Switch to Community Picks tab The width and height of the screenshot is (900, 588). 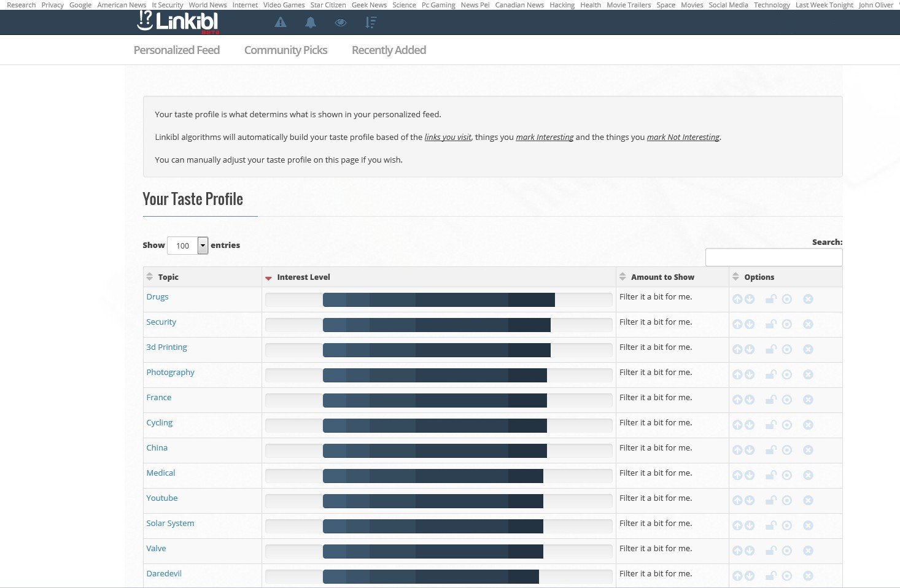pyautogui.click(x=285, y=50)
